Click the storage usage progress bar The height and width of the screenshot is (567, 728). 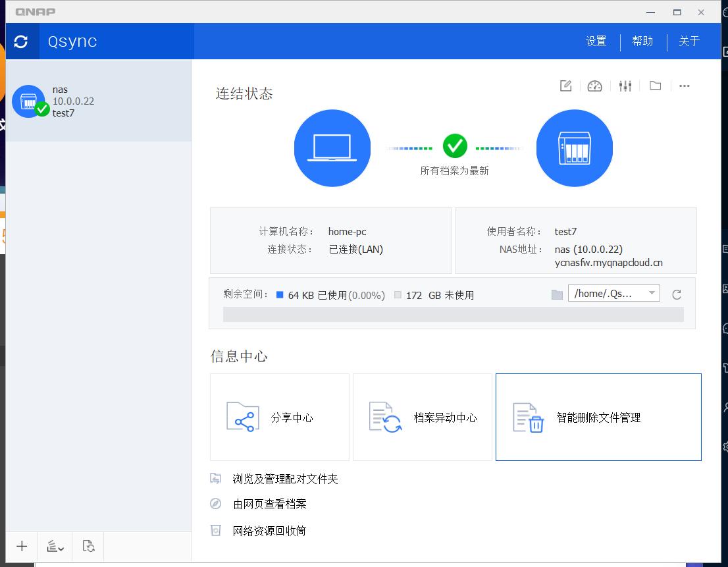point(454,315)
